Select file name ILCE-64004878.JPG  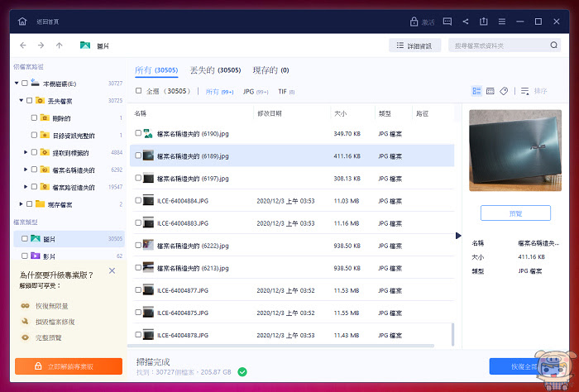coord(183,335)
